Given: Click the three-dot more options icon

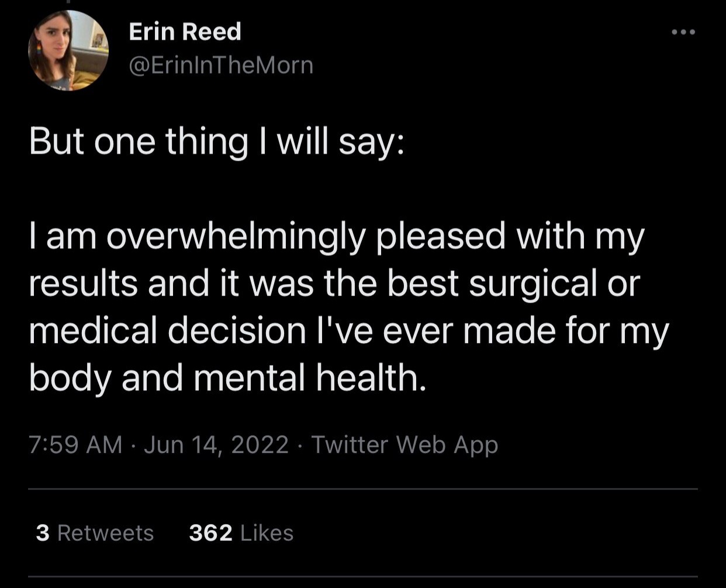Looking at the screenshot, I should tap(683, 32).
